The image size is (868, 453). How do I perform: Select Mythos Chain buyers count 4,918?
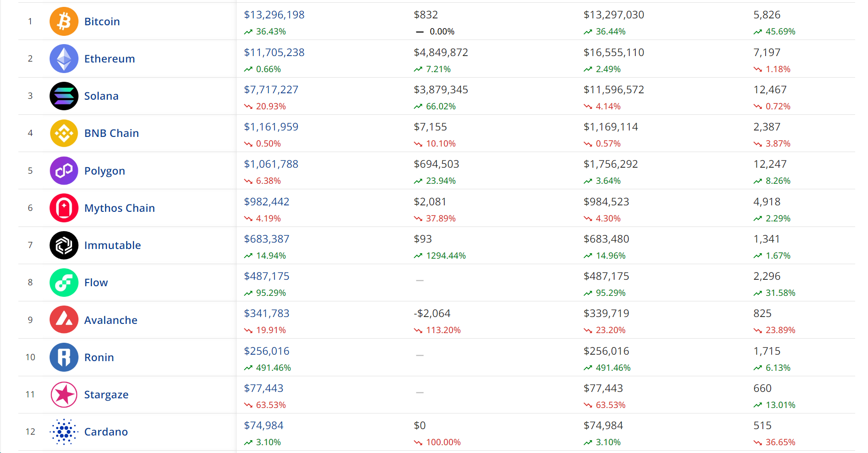click(767, 202)
